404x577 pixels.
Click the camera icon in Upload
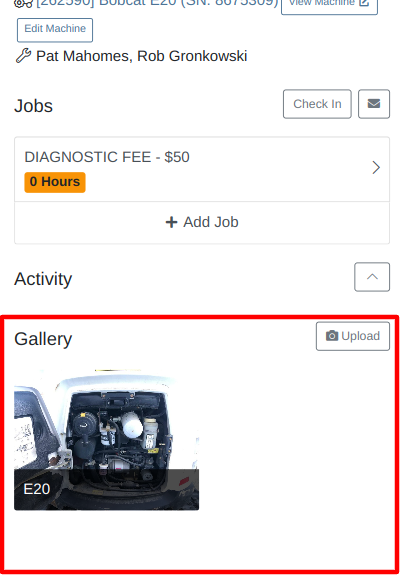point(332,336)
